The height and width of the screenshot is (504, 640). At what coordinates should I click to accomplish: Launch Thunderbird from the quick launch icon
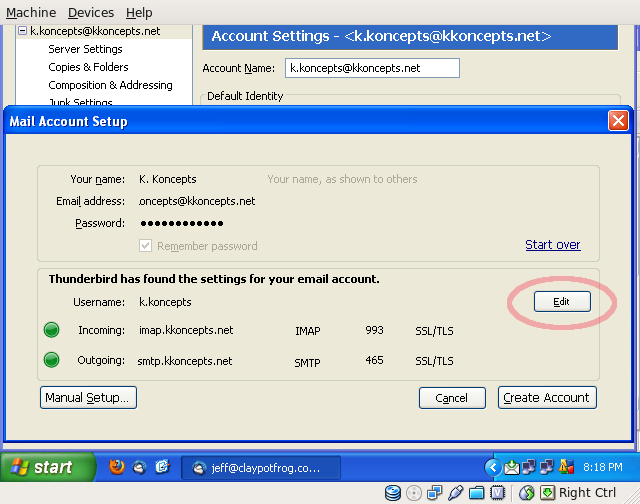[140, 467]
